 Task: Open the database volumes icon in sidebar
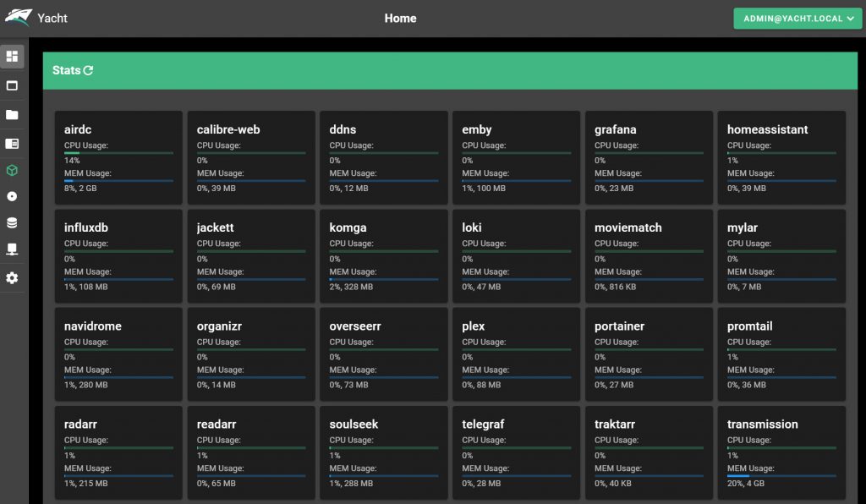click(x=12, y=223)
